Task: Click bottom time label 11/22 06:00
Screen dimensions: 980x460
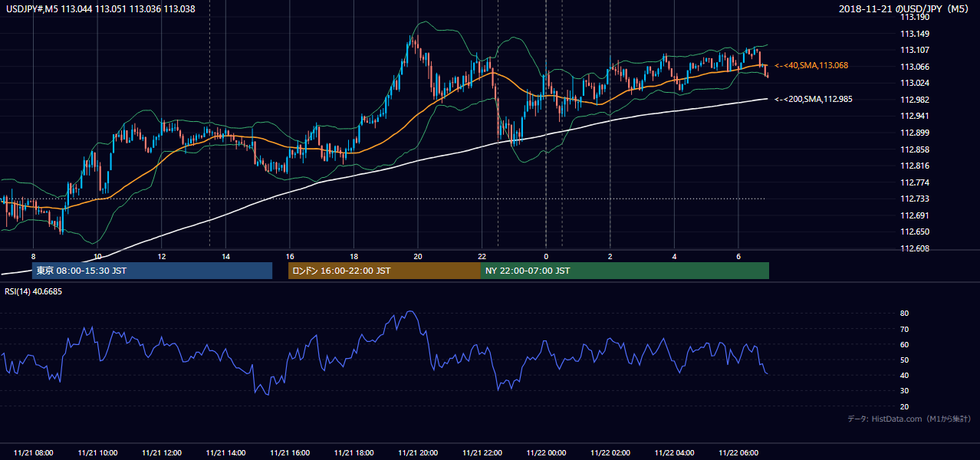Action: (x=738, y=453)
